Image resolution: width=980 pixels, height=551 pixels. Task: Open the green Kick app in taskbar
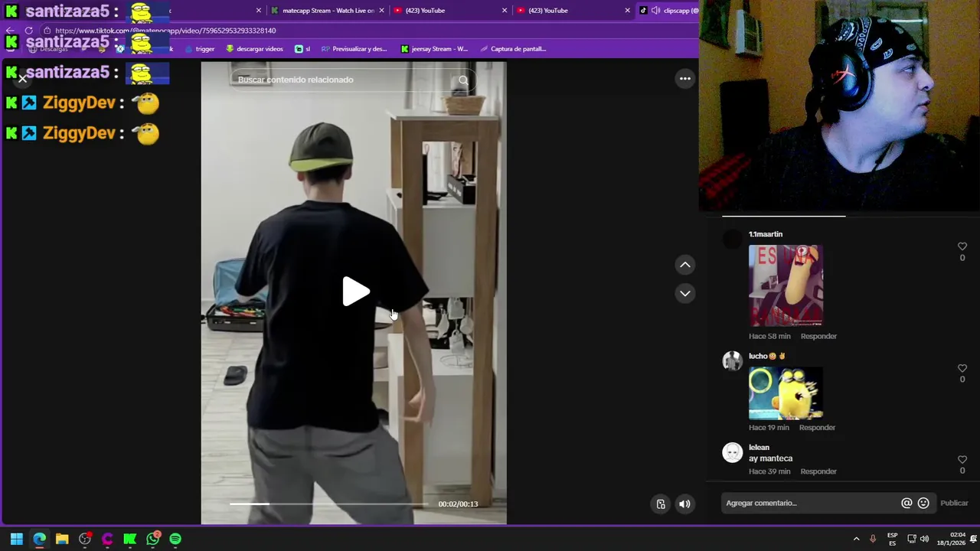[x=130, y=539]
